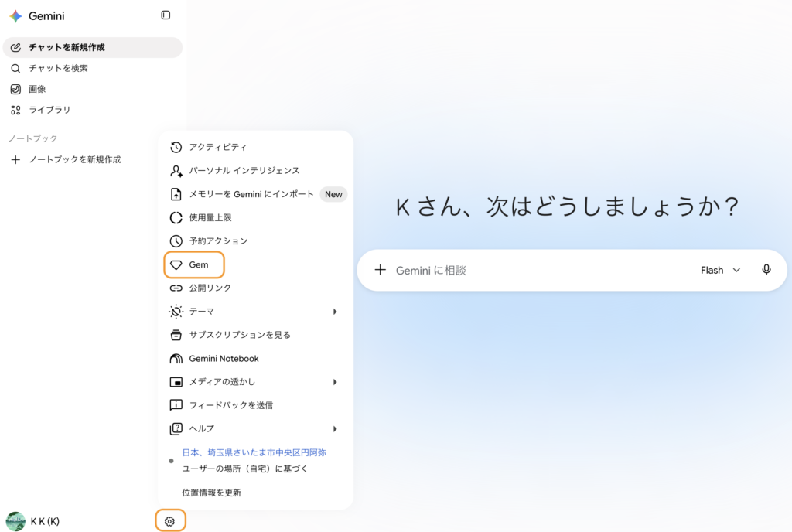Click the ライブラリ library icon
792x532 pixels.
tap(15, 110)
